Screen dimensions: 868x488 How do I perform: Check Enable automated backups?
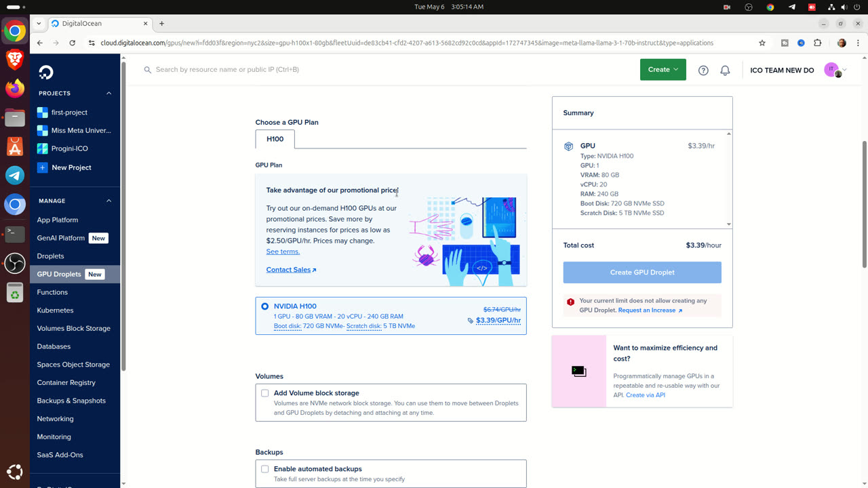click(265, 469)
